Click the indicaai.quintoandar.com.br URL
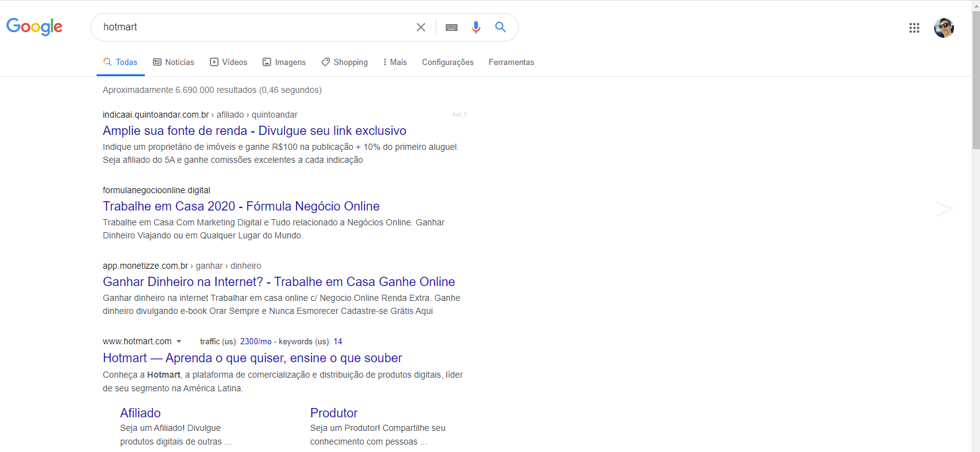 pyautogui.click(x=155, y=115)
